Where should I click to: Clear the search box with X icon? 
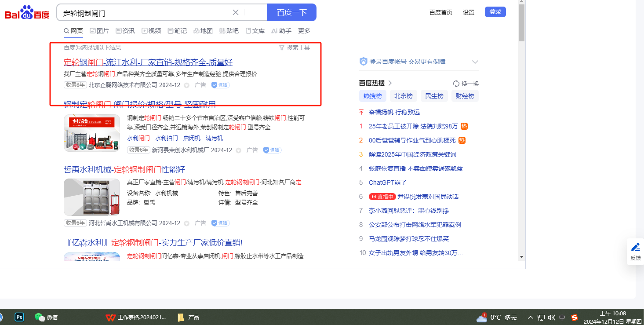(x=236, y=12)
